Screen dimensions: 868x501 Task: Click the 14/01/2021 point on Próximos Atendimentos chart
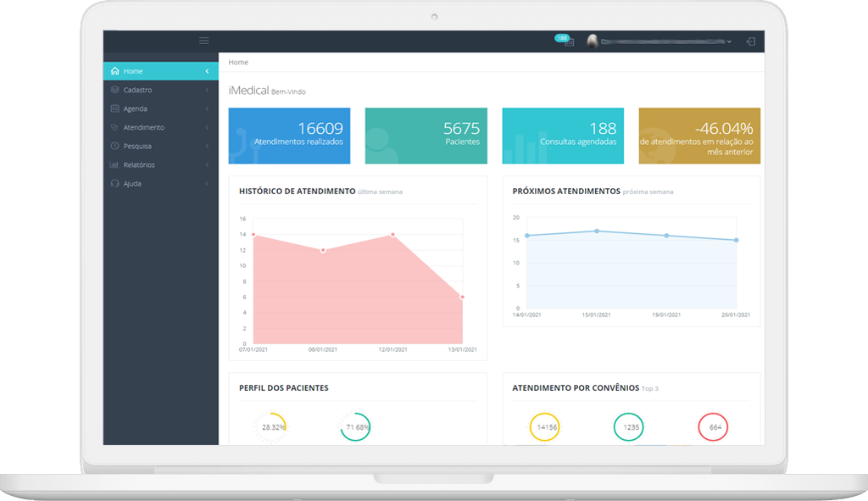[x=527, y=236]
